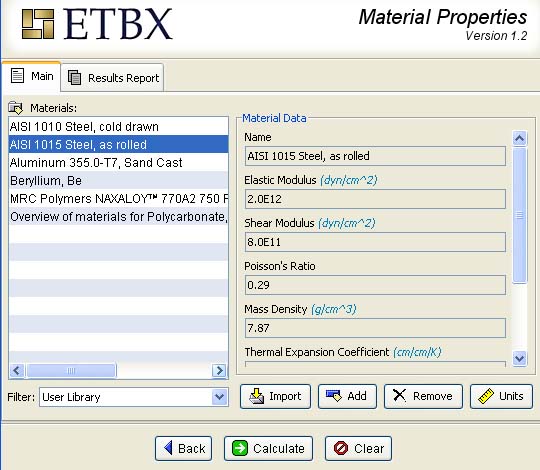Click the materials list right scroll arrow

[219, 370]
